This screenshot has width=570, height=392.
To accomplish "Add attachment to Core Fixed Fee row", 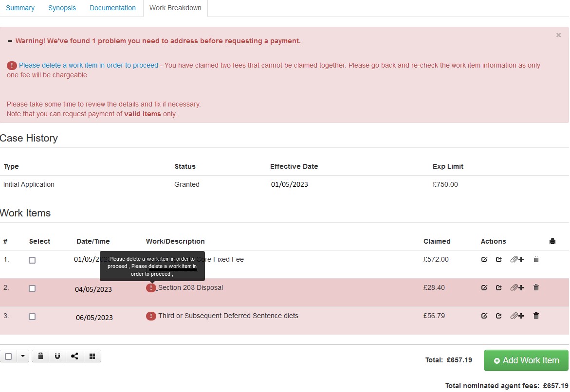I will click(x=517, y=259).
